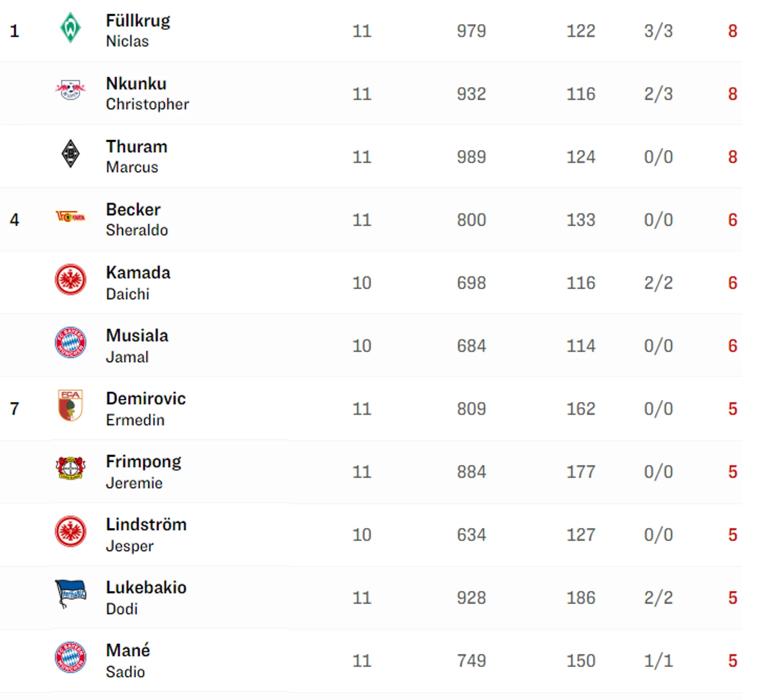
Task: Click Lukebakio's minutes value 928
Action: (471, 598)
